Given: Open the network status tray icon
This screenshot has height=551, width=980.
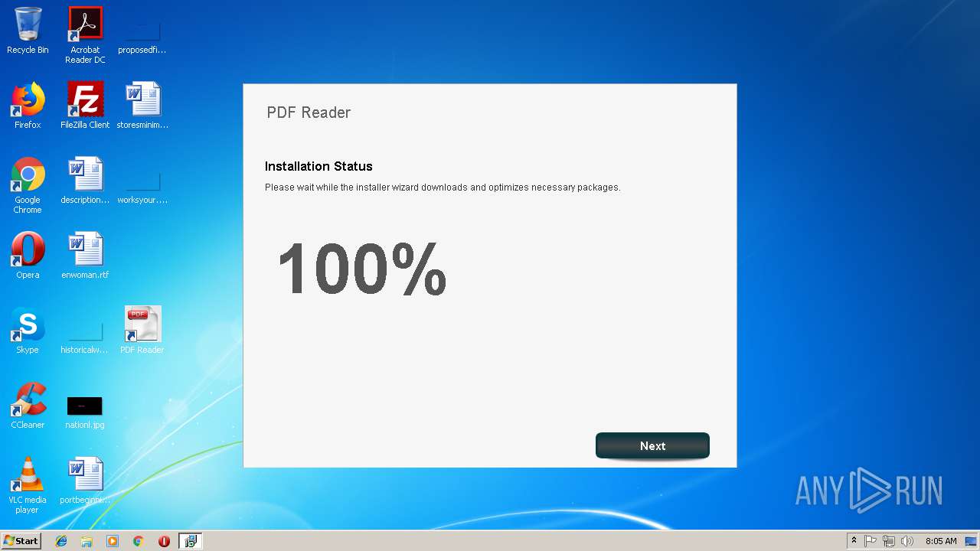Looking at the screenshot, I should click(x=889, y=541).
